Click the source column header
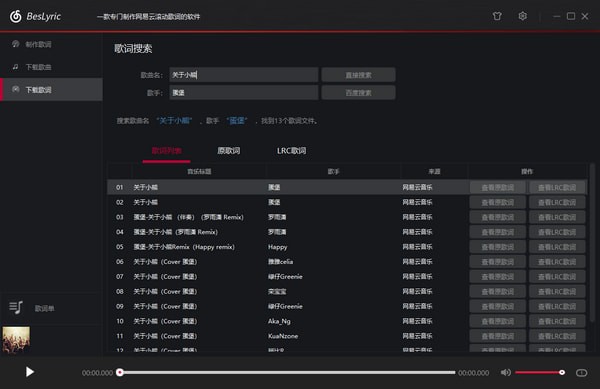 [434, 171]
